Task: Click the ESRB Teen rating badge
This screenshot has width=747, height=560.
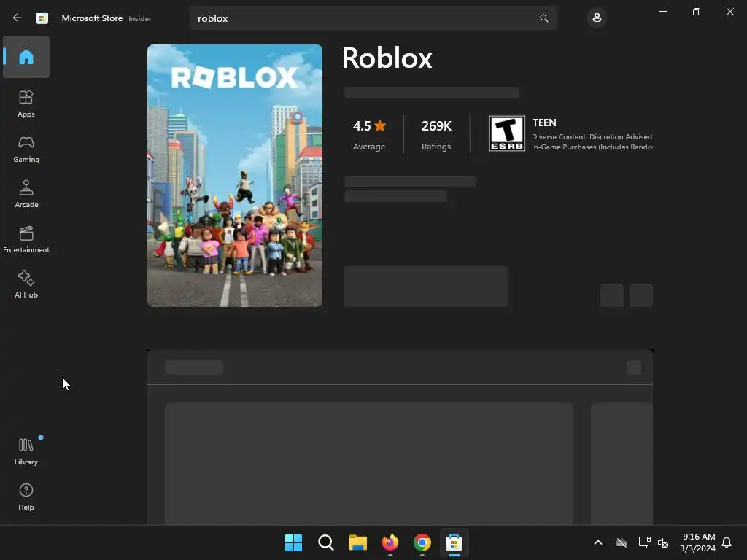Action: tap(506, 133)
